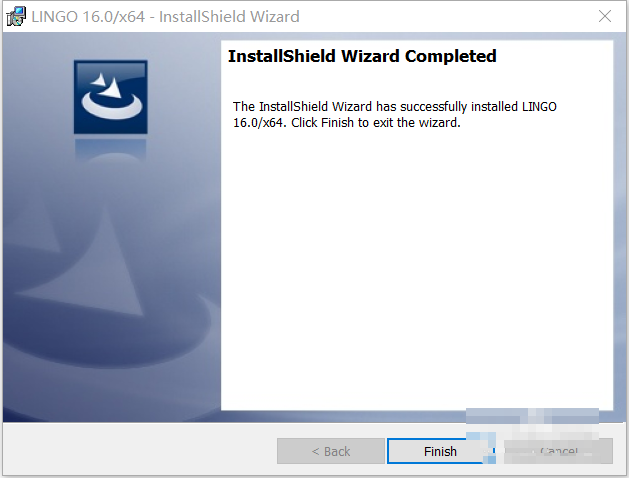Click the partially hidden Cancel button
The width and height of the screenshot is (629, 478).
[x=558, y=451]
